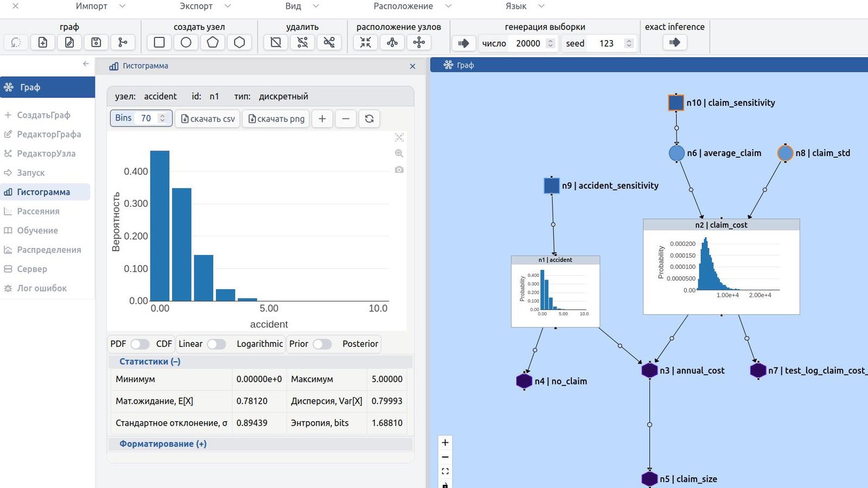
Task: Click the branch graph icon in граф group
Action: click(x=123, y=42)
